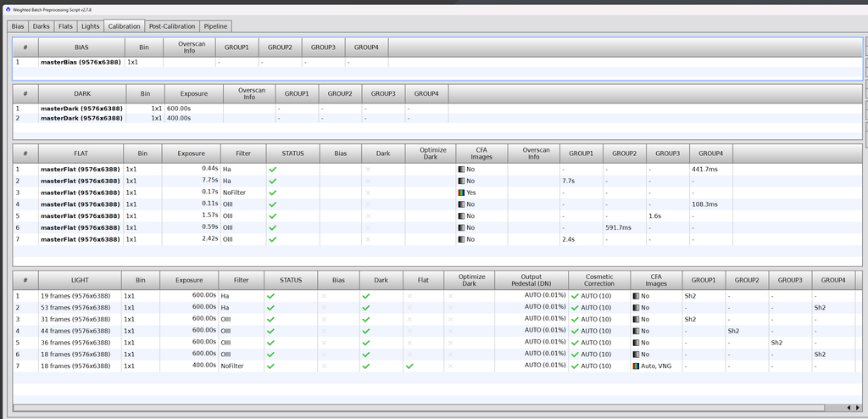Image resolution: width=868 pixels, height=419 pixels.
Task: Click status checkmark of the 1.57s OIII masterFlat
Action: (x=272, y=216)
